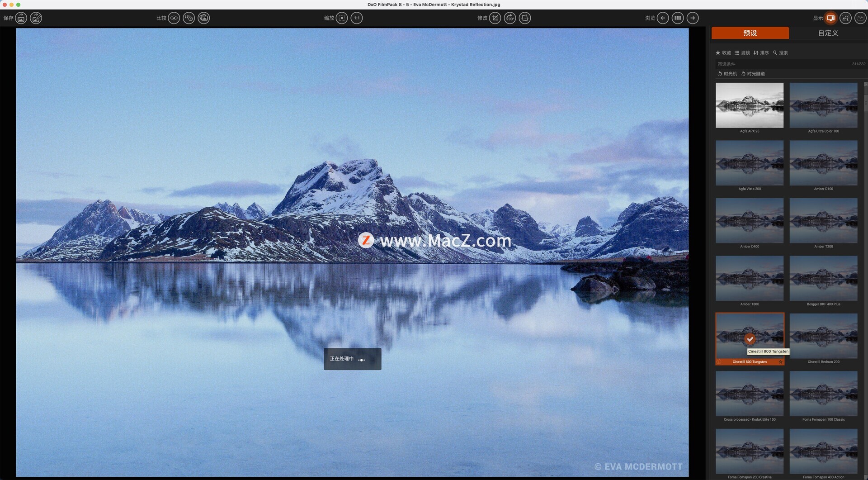
Task: Apply Cross processed Kodak Elite 100 preset
Action: (x=750, y=394)
